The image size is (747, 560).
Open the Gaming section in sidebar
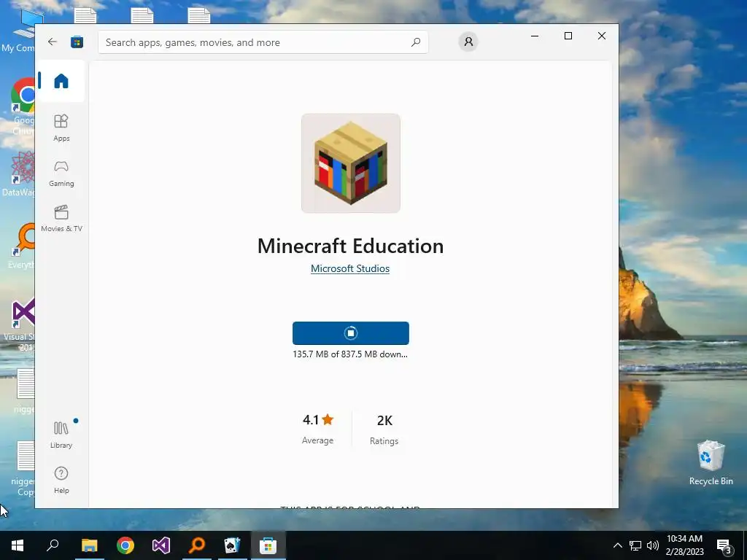(61, 174)
